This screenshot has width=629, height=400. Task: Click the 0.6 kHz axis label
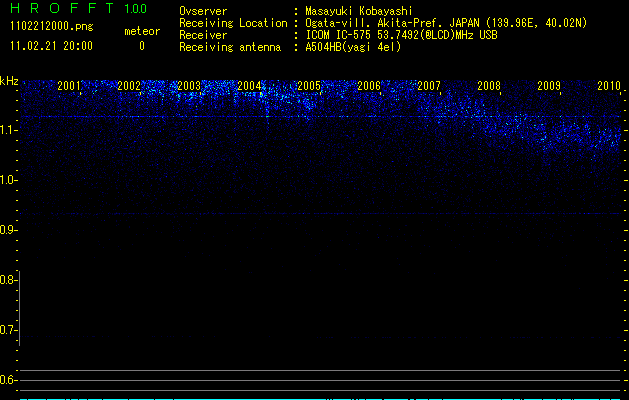pyautogui.click(x=8, y=380)
